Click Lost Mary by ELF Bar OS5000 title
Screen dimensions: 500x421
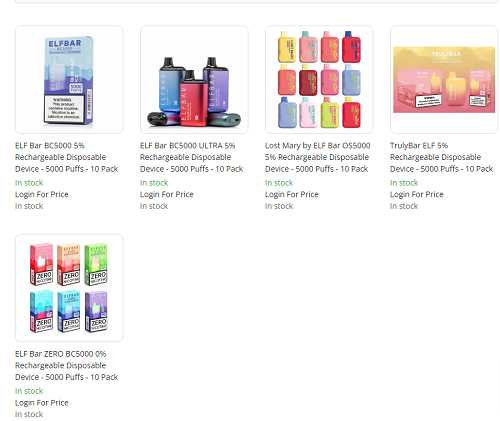[318, 157]
